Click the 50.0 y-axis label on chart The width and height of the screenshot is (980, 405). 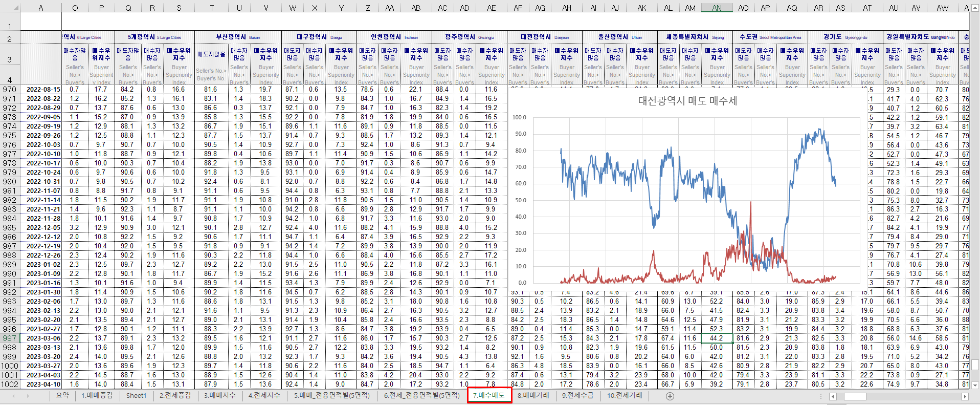point(520,200)
